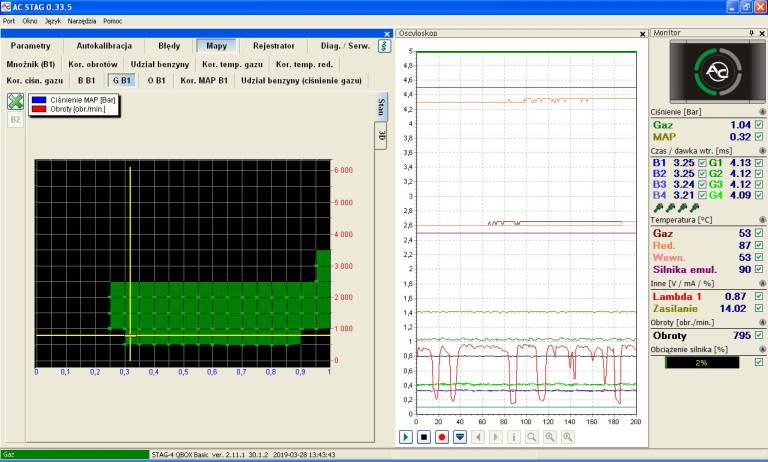The height and width of the screenshot is (462, 768).
Task: Click the oscilloscope info icon
Action: [x=514, y=437]
